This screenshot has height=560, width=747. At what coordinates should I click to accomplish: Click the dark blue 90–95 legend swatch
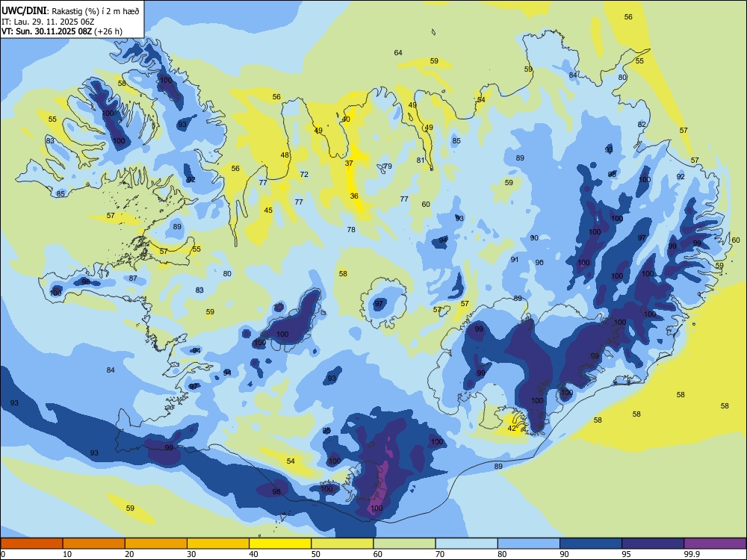tap(591, 544)
